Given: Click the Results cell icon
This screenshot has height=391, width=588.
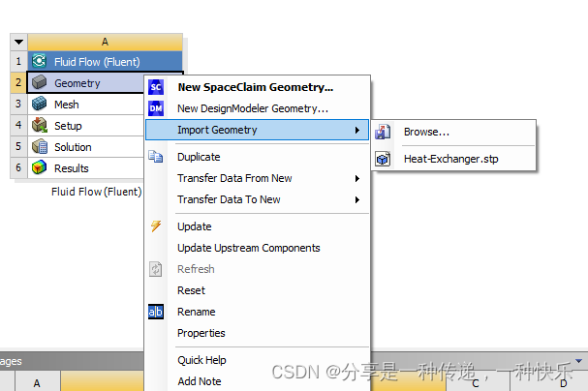Looking at the screenshot, I should point(39,167).
